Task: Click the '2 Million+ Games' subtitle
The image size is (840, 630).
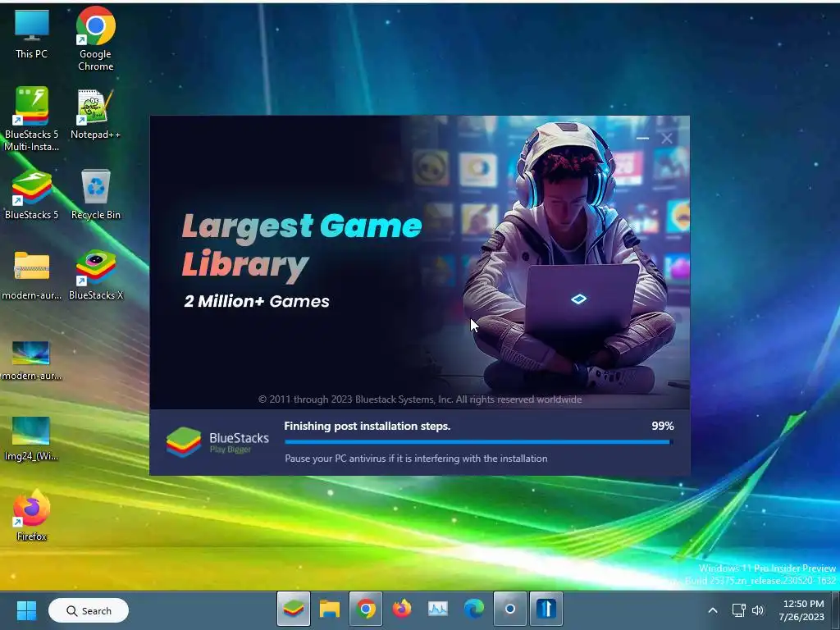Action: [257, 301]
